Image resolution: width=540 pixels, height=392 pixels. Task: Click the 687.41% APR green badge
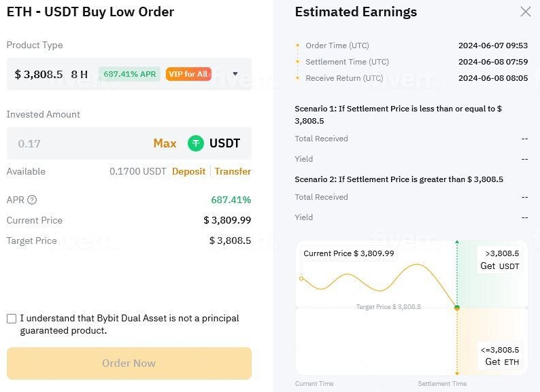[x=129, y=74]
